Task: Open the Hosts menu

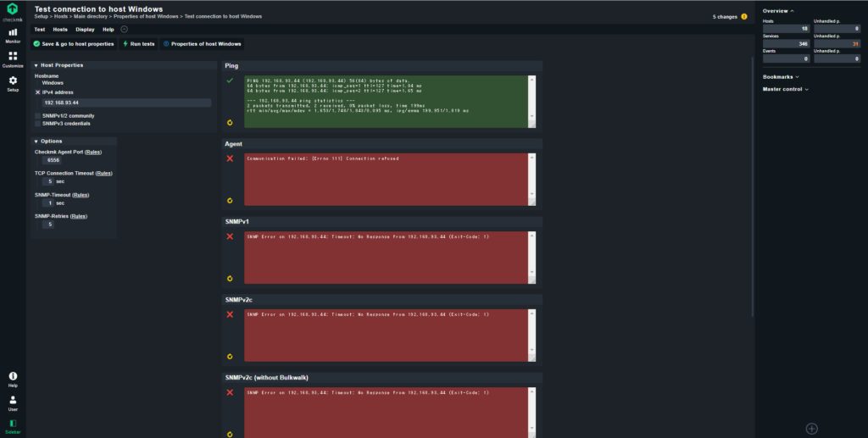Action: tap(60, 30)
